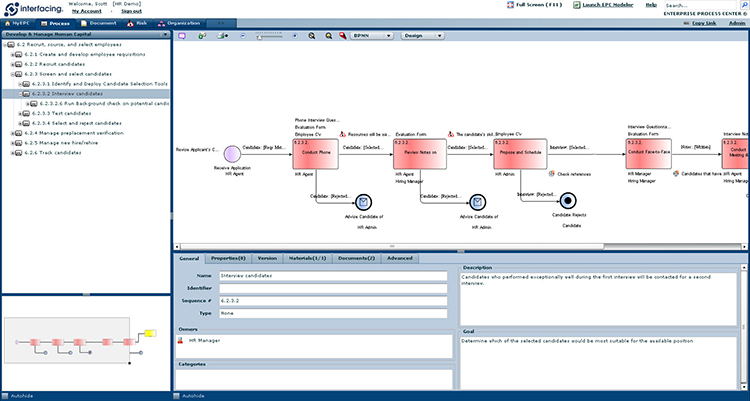The height and width of the screenshot is (401, 750).
Task: Switch to Documents(2) tab
Action: coord(356,258)
